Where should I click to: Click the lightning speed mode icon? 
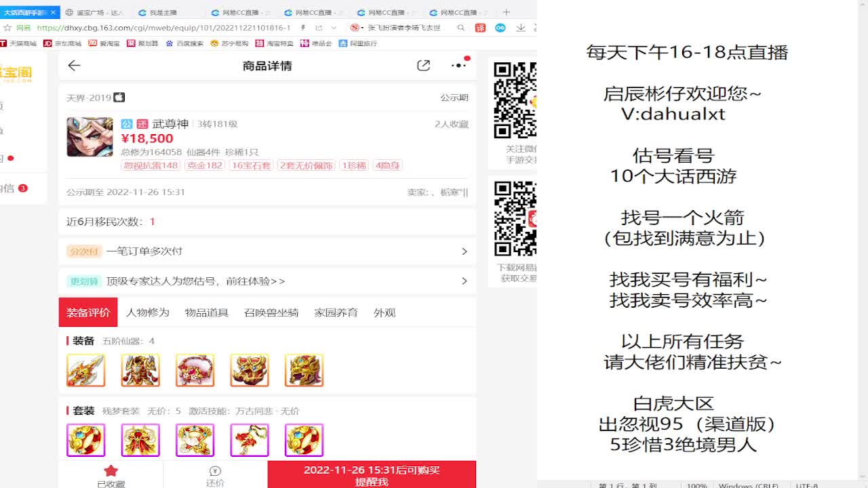click(x=303, y=28)
